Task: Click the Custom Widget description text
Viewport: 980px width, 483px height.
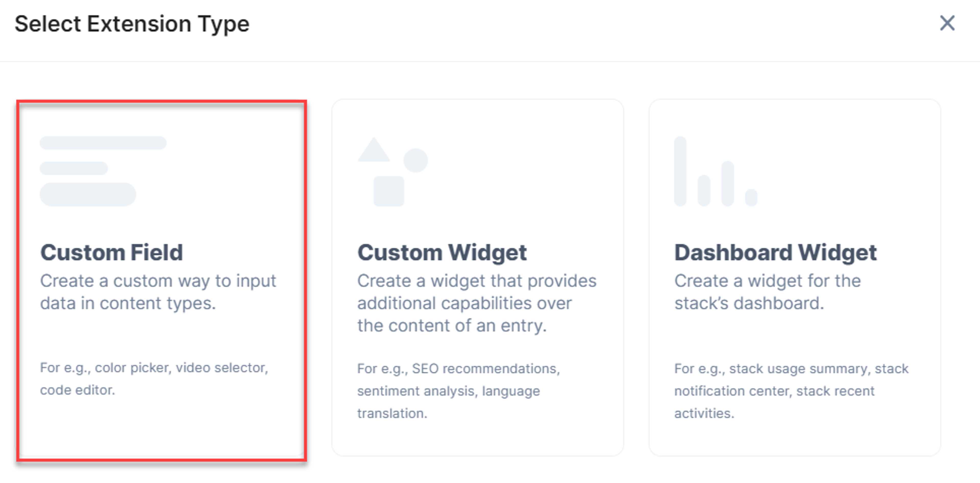Action: (x=477, y=303)
